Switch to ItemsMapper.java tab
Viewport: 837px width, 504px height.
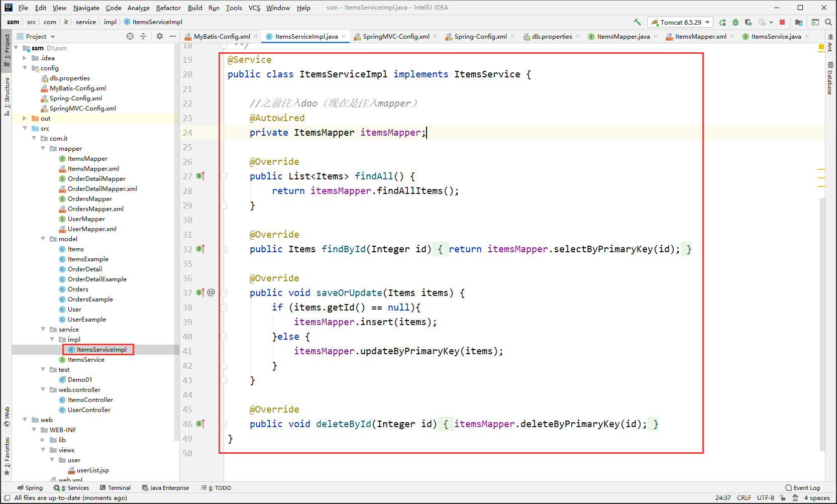623,36
